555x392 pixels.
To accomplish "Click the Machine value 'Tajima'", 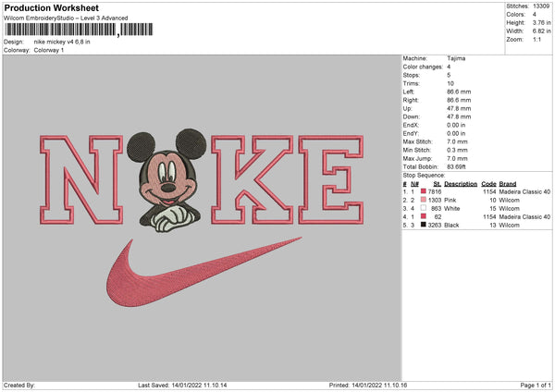I will click(456, 58).
